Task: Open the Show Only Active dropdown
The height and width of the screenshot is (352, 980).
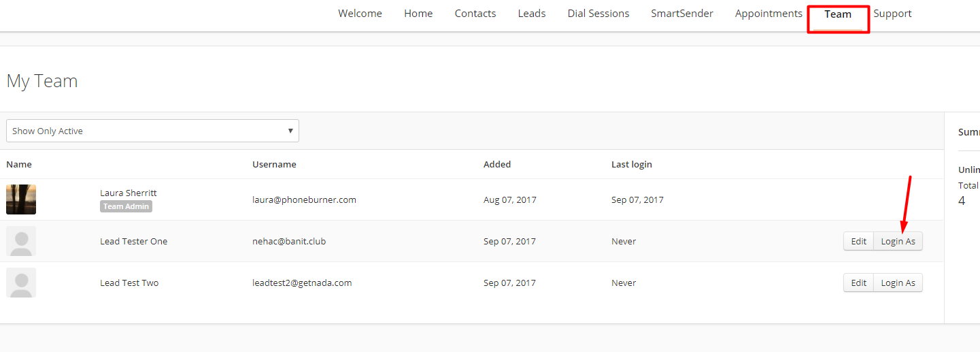Action: point(152,131)
